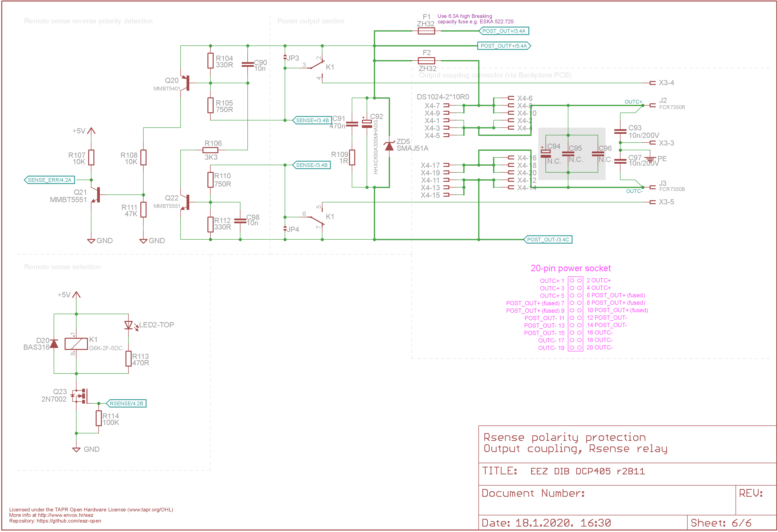
Task: Select the C95 N.C. capacitor
Action: click(x=568, y=154)
